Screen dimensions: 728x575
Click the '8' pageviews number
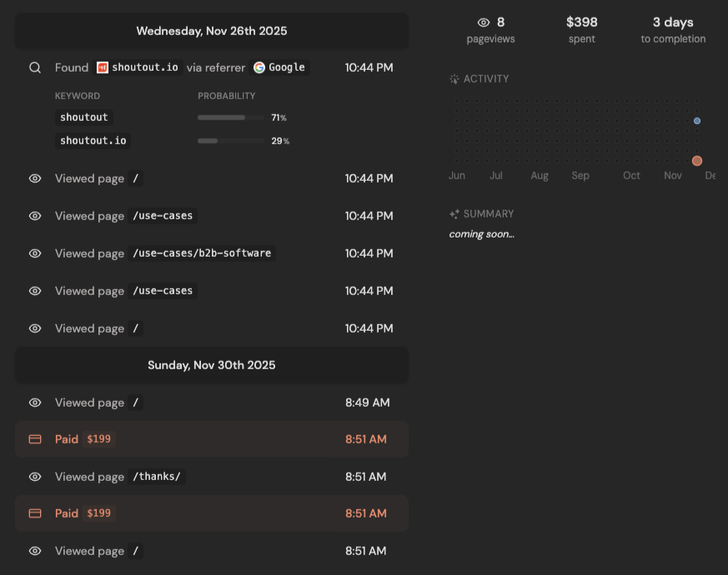(x=501, y=22)
